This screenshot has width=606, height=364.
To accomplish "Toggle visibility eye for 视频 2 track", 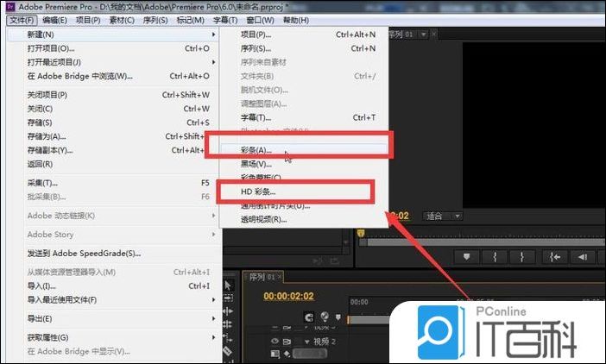I will [275, 342].
